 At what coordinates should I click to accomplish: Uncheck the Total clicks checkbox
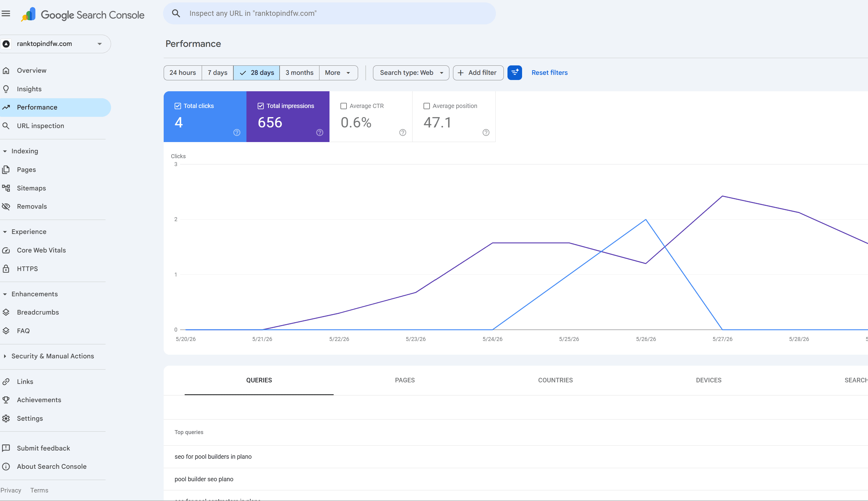[178, 106]
